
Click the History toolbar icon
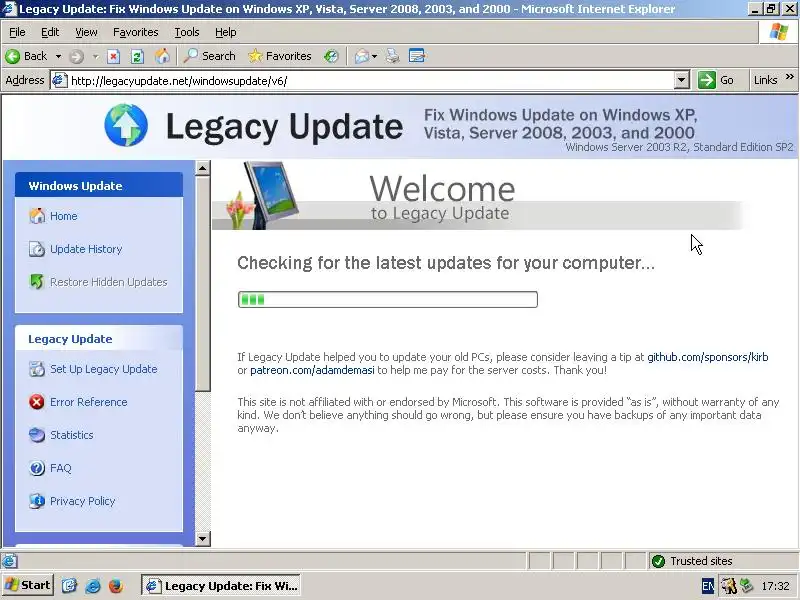click(x=331, y=56)
